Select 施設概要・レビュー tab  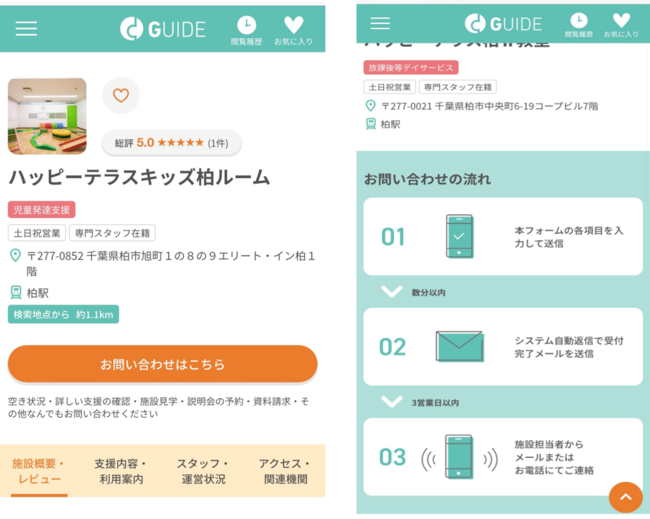pyautogui.click(x=39, y=471)
